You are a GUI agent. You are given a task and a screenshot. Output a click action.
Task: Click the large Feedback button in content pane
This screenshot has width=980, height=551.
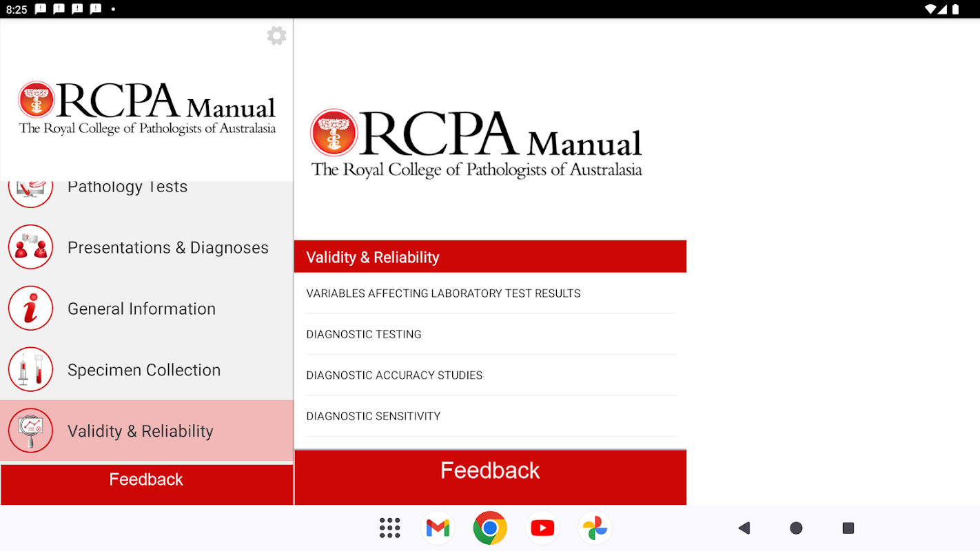pos(491,477)
